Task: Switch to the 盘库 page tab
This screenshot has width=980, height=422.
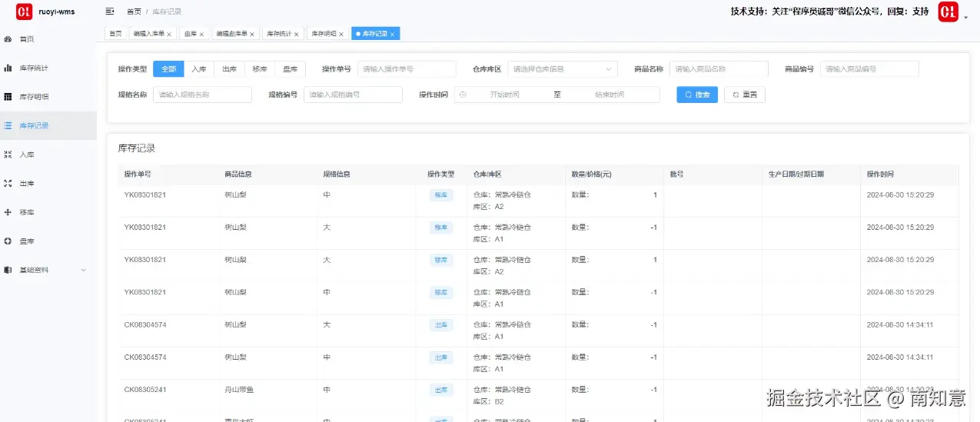Action: [194, 34]
